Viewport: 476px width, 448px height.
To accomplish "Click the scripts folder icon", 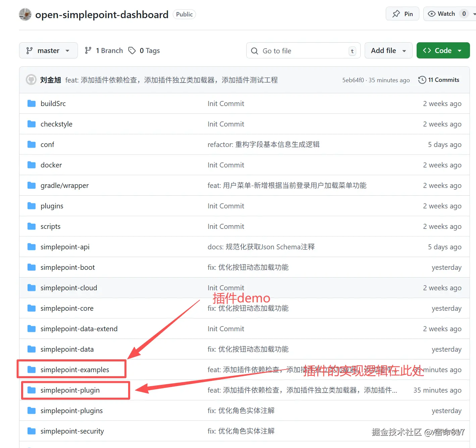I will pos(32,226).
